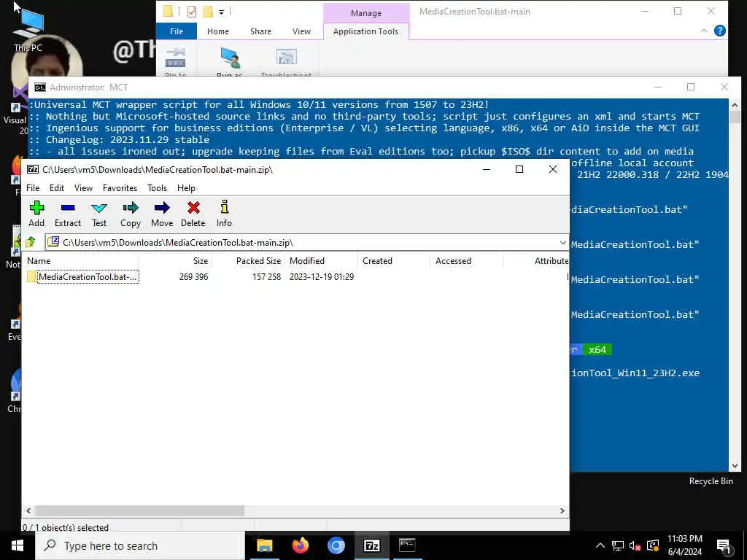Open Explorer Help via question mark icon
The width and height of the screenshot is (747, 560).
[720, 31]
